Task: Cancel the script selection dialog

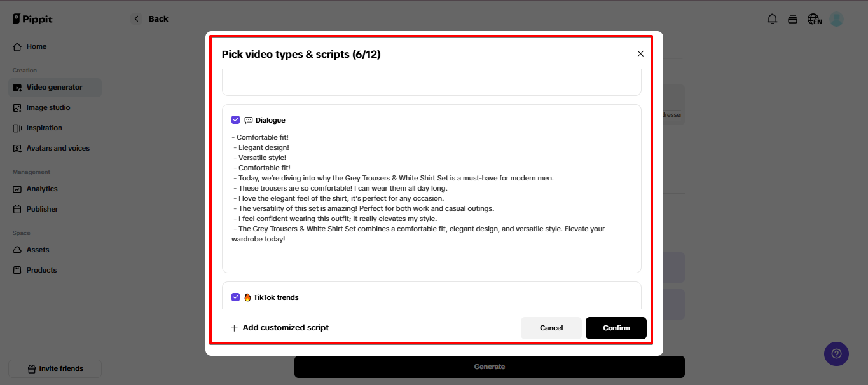Action: (x=551, y=328)
